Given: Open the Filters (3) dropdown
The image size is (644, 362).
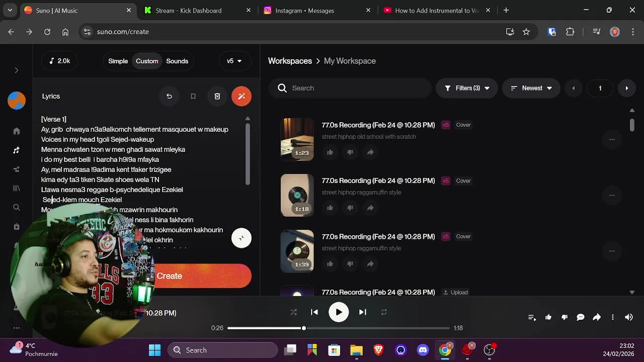Looking at the screenshot, I should (x=467, y=88).
